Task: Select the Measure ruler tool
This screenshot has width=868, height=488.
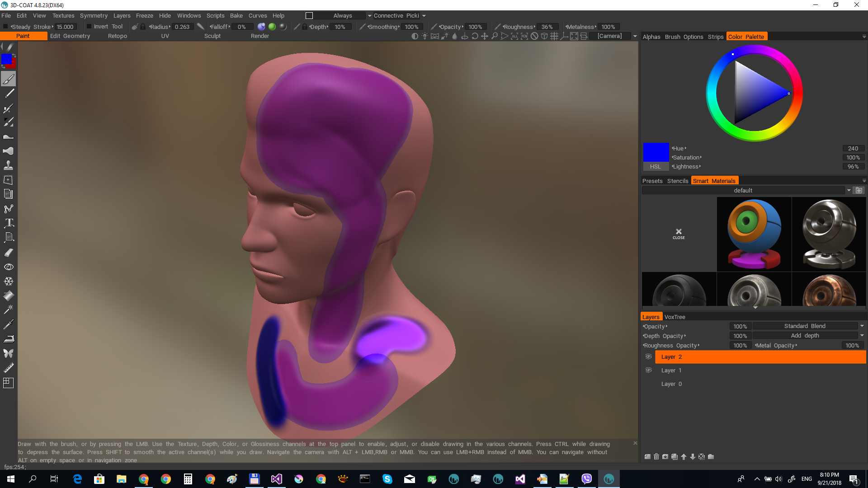Action: point(9,368)
